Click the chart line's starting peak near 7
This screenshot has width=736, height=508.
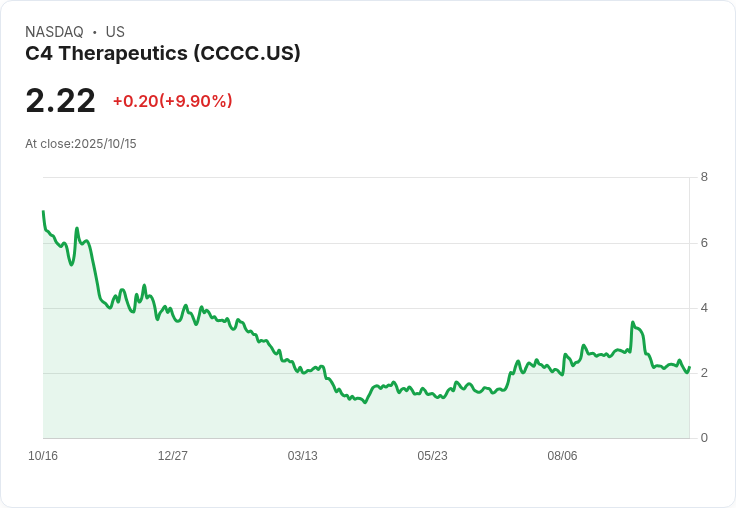pos(43,212)
